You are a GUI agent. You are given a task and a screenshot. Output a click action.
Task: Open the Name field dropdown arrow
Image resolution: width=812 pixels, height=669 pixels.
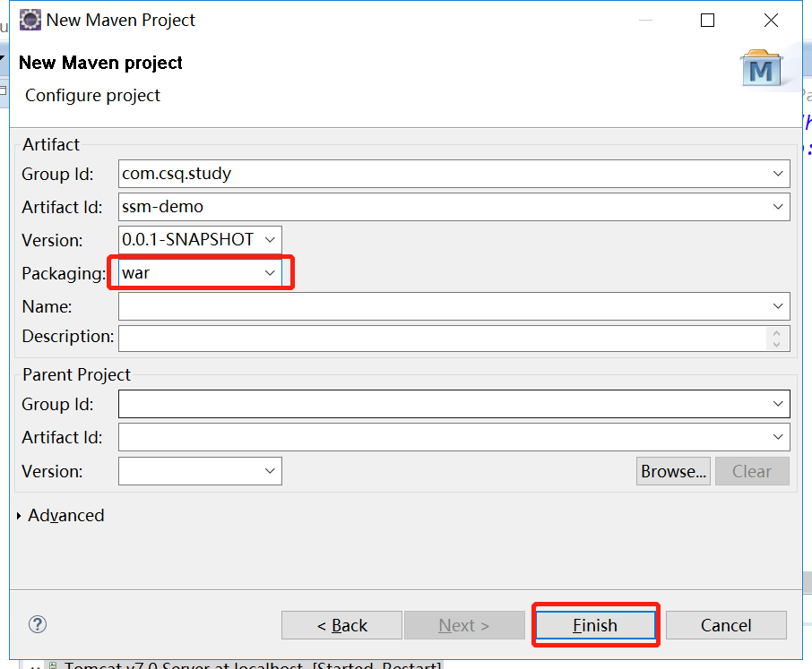777,306
